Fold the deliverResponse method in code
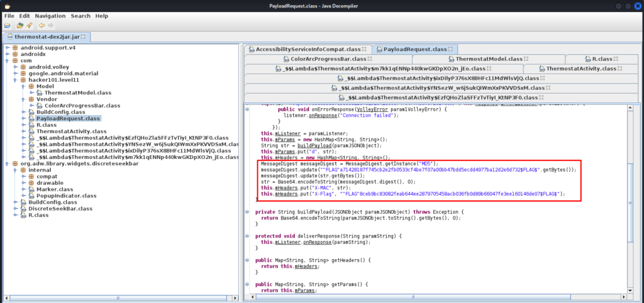The image size is (644, 303). pos(247,236)
